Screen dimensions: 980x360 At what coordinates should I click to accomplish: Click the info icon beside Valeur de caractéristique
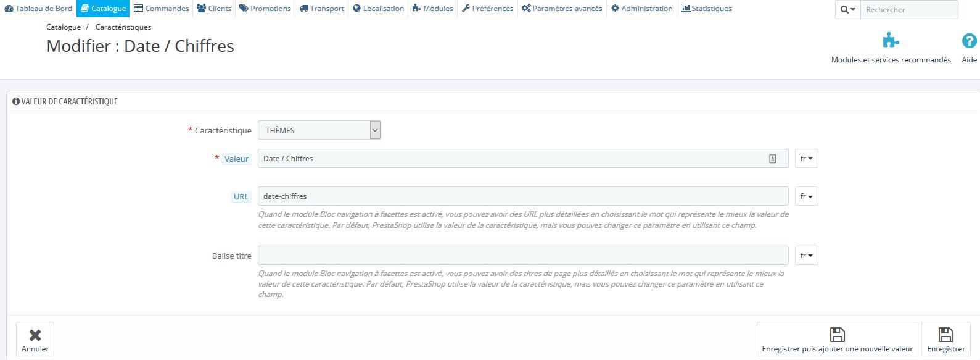tap(16, 101)
